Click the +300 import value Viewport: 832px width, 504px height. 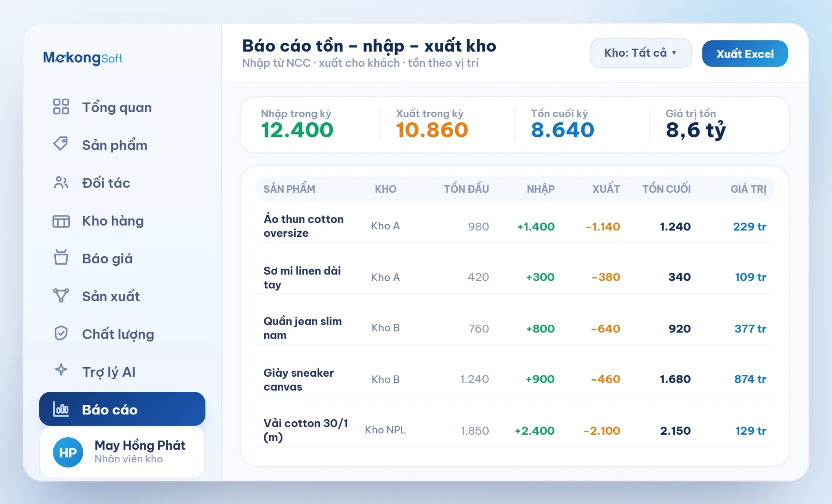[x=540, y=277]
